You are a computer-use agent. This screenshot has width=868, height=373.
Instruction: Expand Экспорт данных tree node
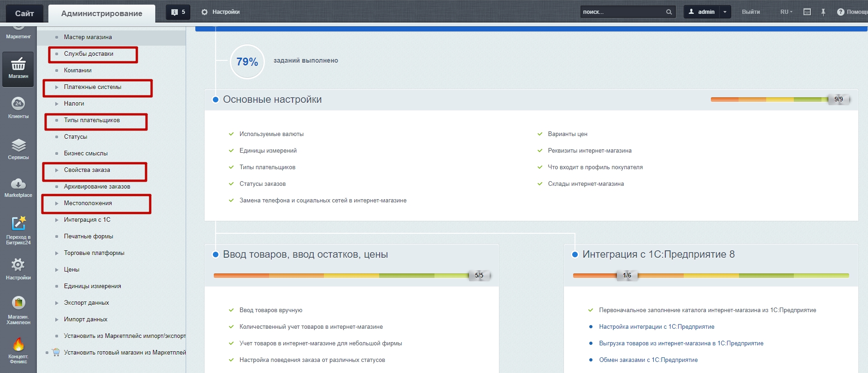(x=57, y=303)
